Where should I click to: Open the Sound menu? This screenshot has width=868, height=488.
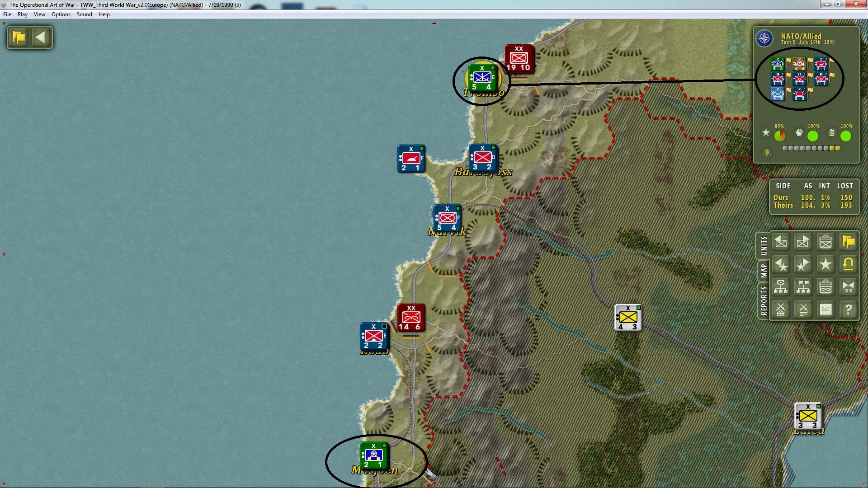(x=85, y=14)
